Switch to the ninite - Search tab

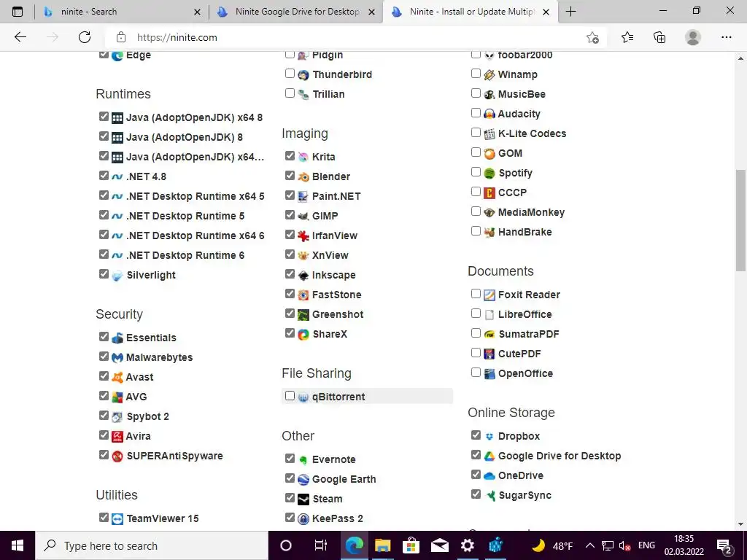pos(122,12)
